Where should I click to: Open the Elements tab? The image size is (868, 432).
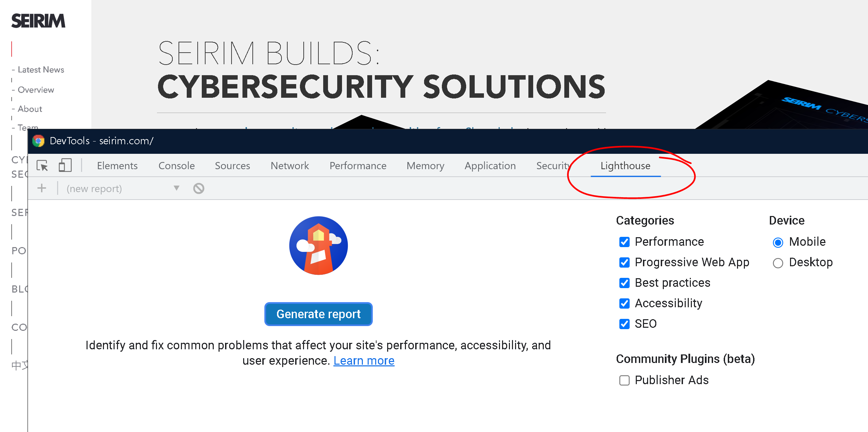click(x=117, y=166)
